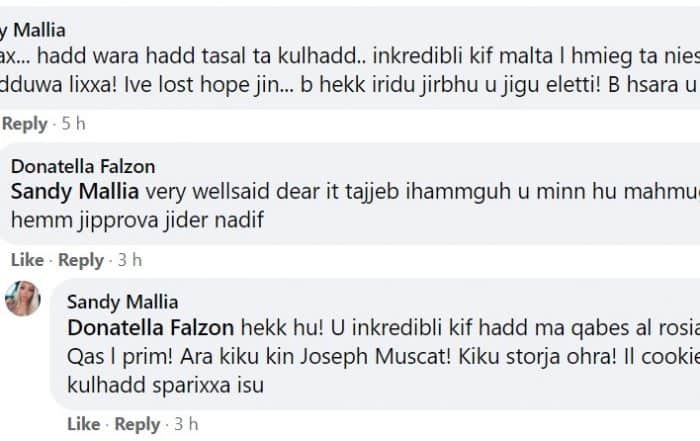Reply to Donatella Falzon's comment
Screen dimensions: 700x441
pyautogui.click(x=81, y=260)
